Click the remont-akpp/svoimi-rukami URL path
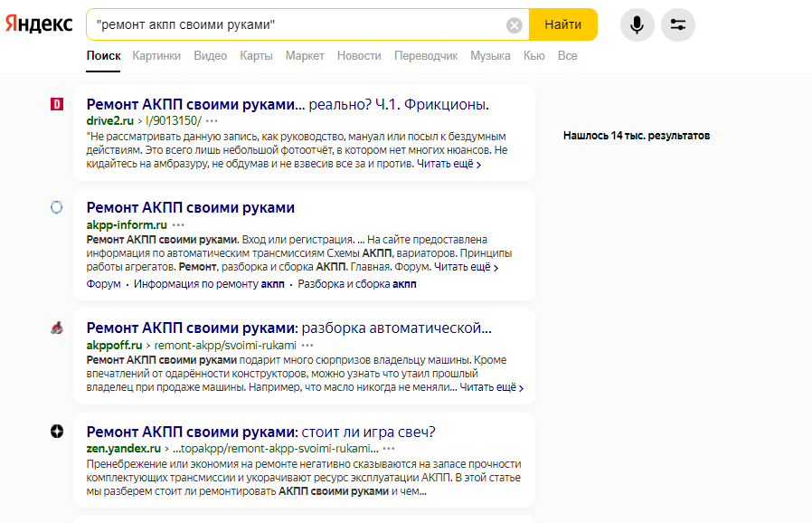The image size is (812, 523). (225, 345)
